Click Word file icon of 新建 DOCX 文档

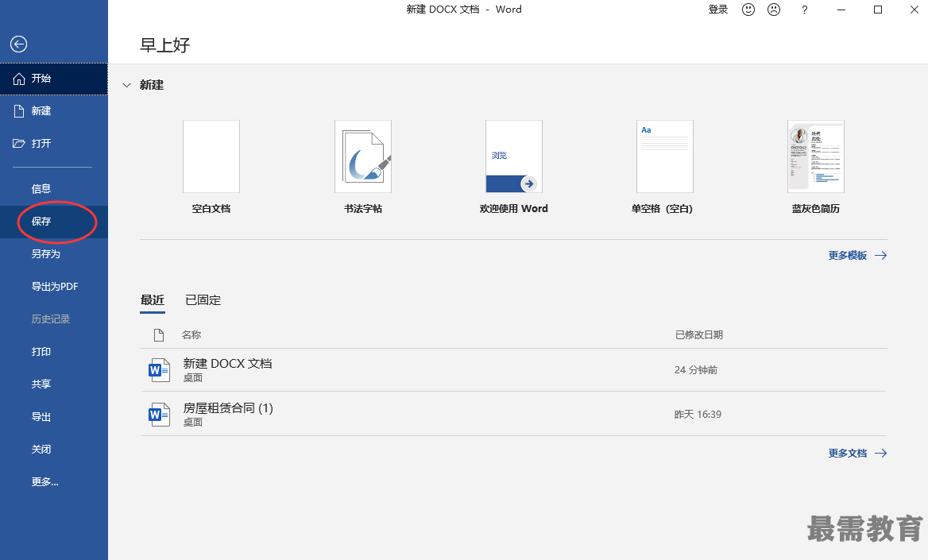tap(159, 370)
